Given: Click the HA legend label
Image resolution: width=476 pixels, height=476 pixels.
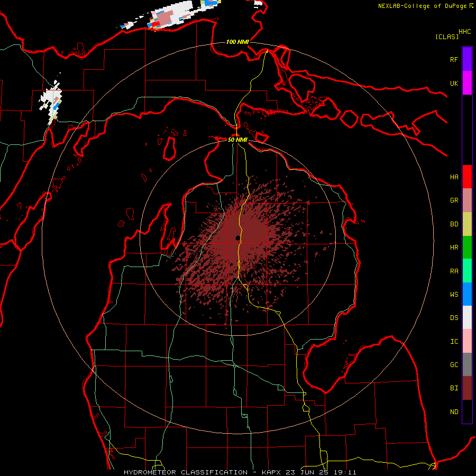Looking at the screenshot, I should (x=454, y=177).
